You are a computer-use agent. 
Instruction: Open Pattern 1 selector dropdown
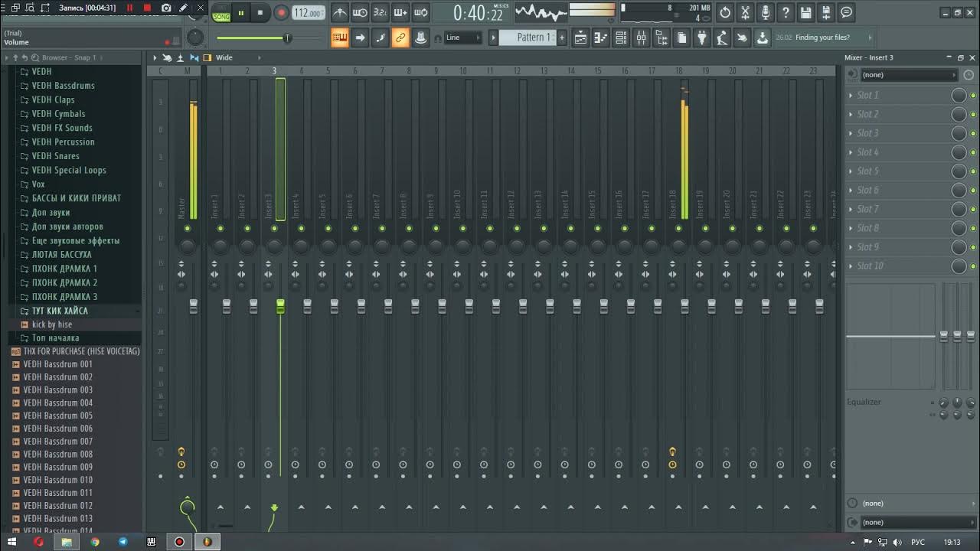[527, 37]
